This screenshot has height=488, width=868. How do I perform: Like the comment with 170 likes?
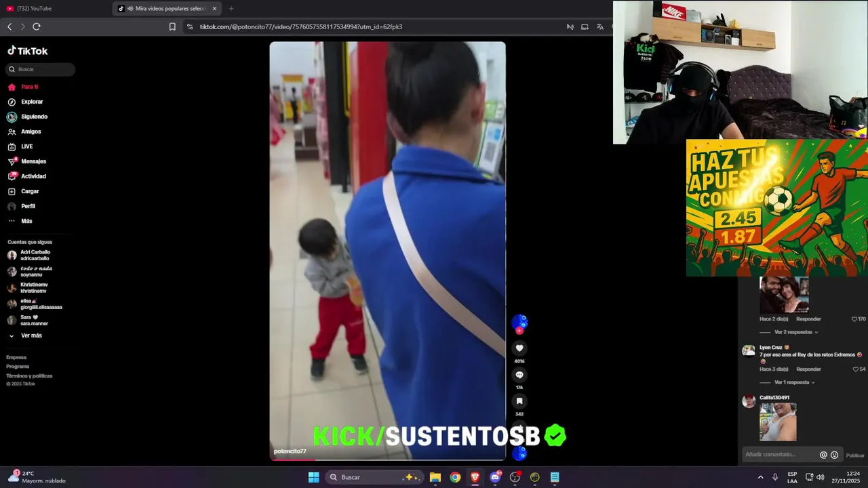pos(854,319)
